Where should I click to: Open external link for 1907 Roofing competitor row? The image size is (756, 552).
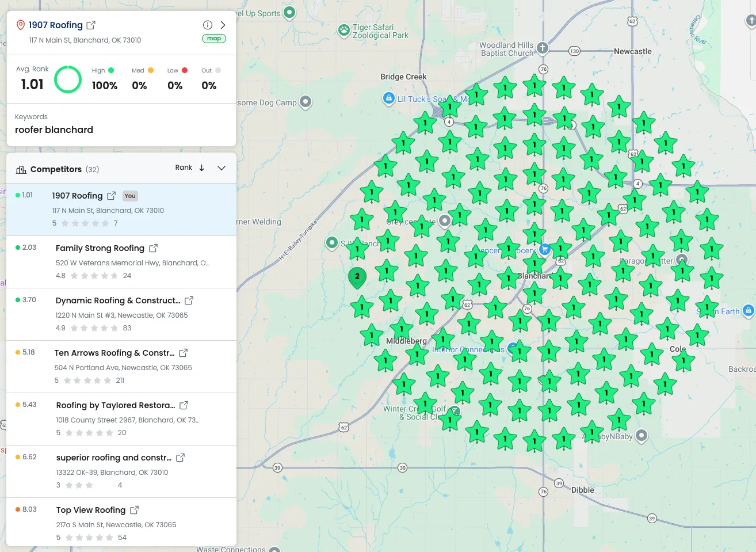(x=112, y=196)
